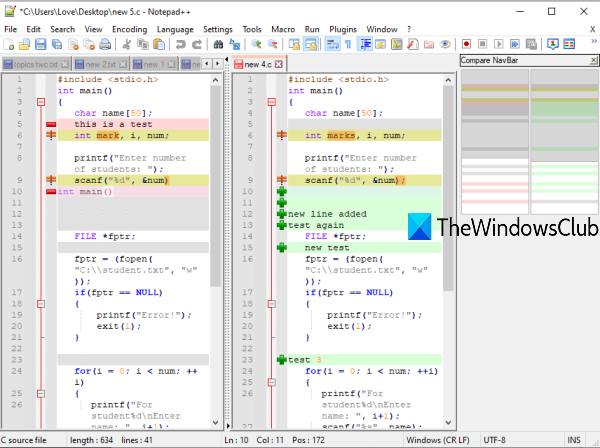Click the Compare NavBar left difference map
This screenshot has height=448, width=600.
coord(494,140)
